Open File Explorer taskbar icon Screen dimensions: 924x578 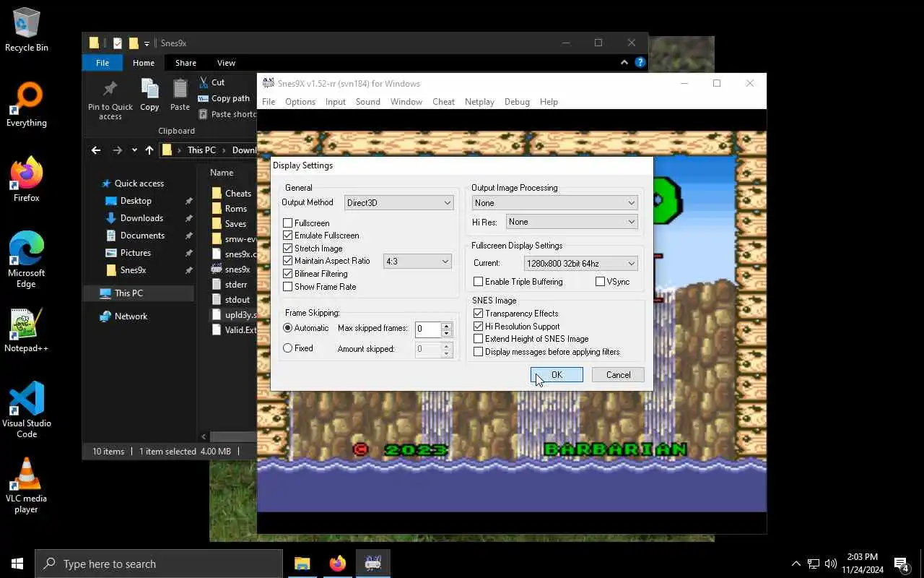(302, 564)
